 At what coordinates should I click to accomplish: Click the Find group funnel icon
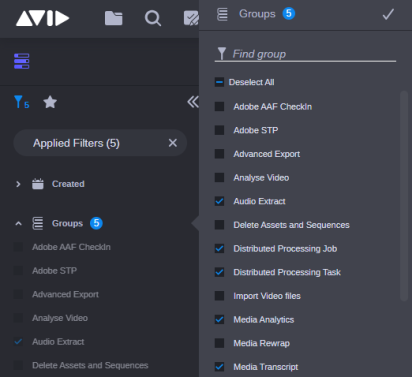coord(222,53)
